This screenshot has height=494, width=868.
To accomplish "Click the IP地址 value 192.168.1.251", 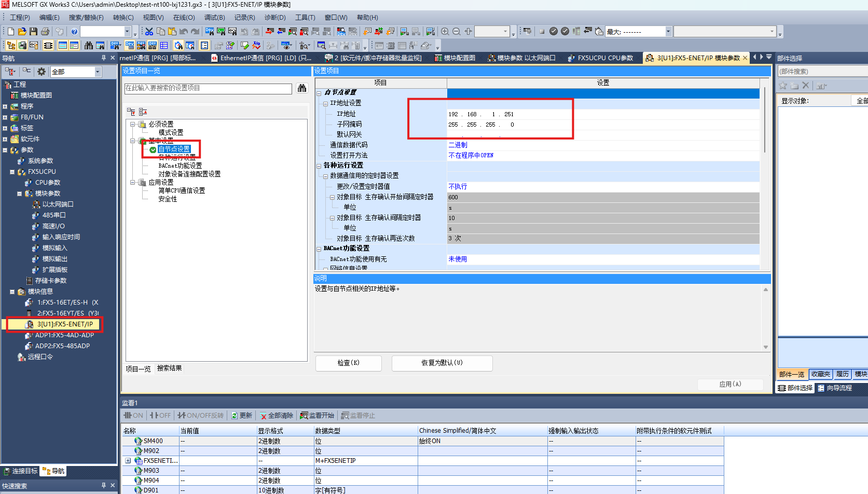I will [603, 114].
